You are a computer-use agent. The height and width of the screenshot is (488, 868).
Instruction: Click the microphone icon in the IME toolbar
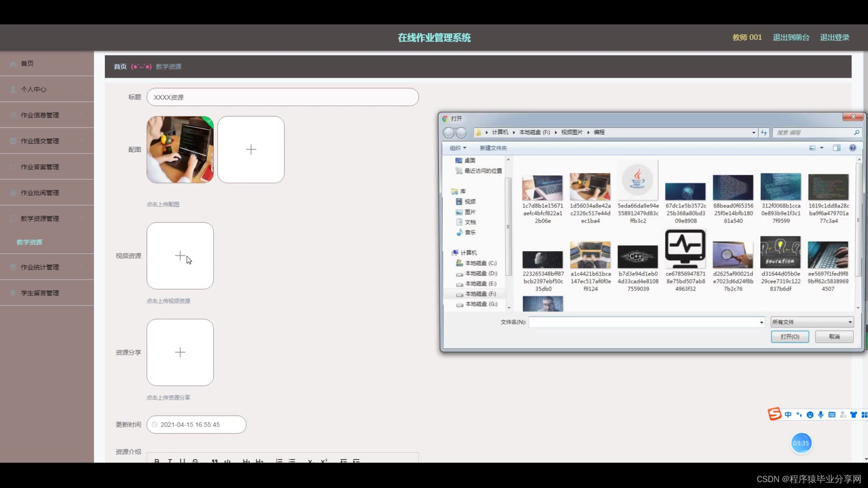pyautogui.click(x=821, y=414)
